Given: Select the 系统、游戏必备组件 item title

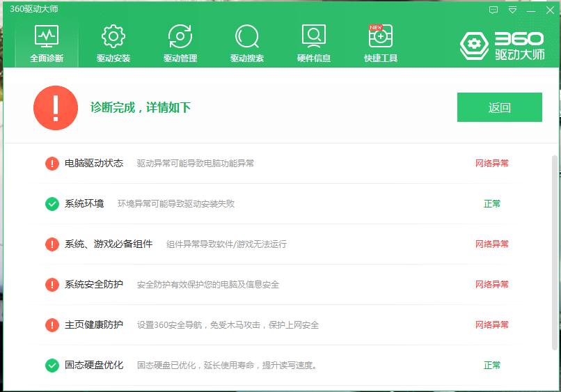Looking at the screenshot, I should 109,244.
